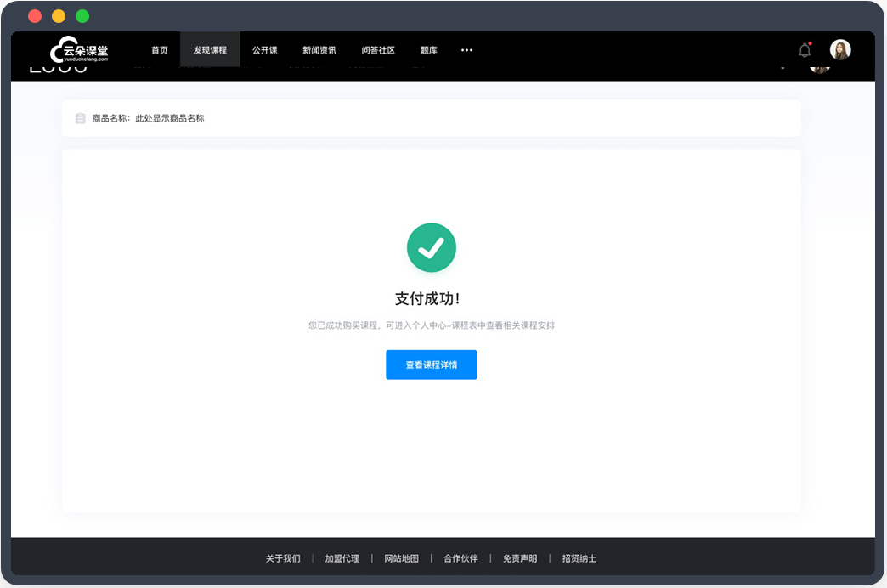The image size is (887, 588).
Task: Maximize the window with the green button
Action: pos(82,16)
